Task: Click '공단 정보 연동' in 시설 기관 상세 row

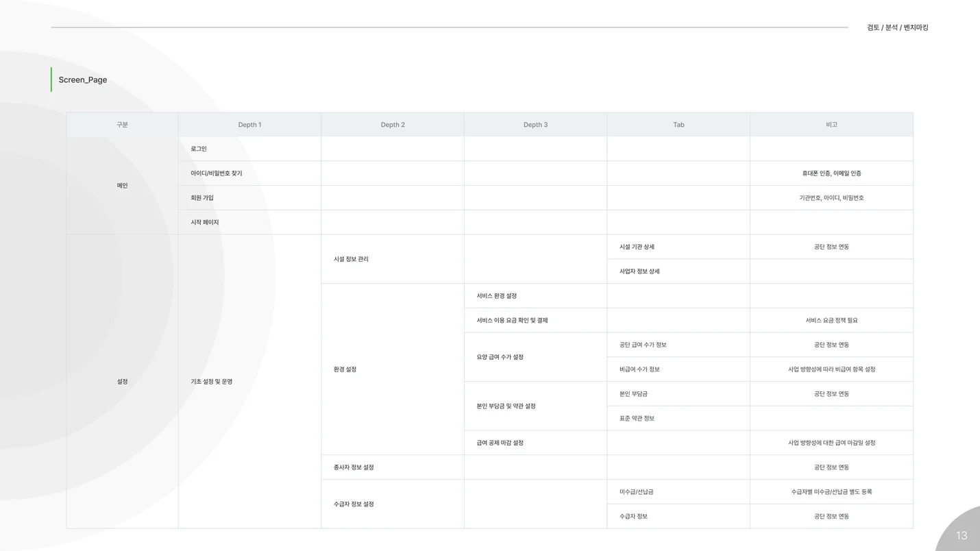Action: pos(831,247)
